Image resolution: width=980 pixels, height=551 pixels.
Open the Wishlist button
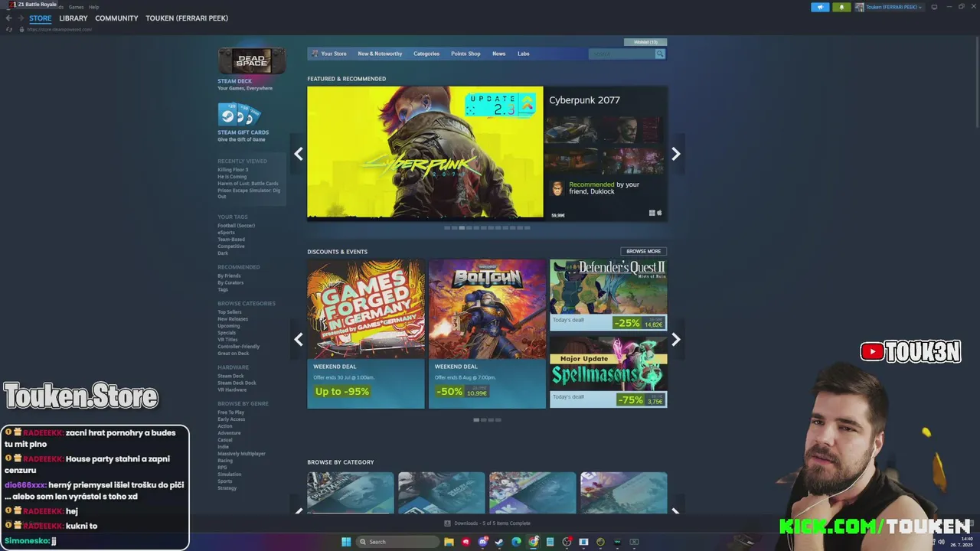tap(645, 42)
